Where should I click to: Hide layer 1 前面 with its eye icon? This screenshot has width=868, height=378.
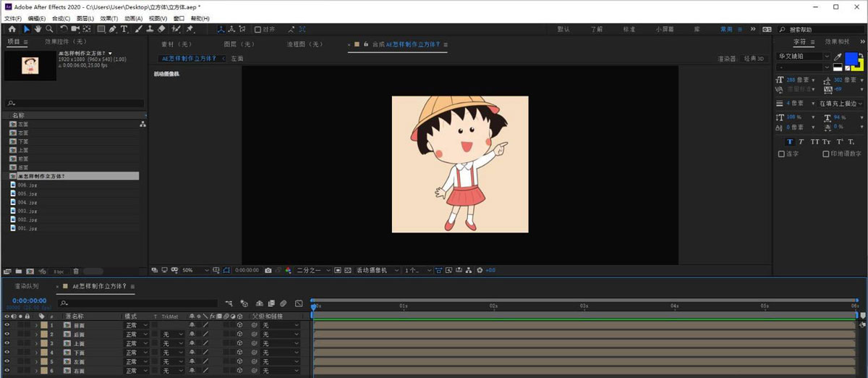(7, 326)
